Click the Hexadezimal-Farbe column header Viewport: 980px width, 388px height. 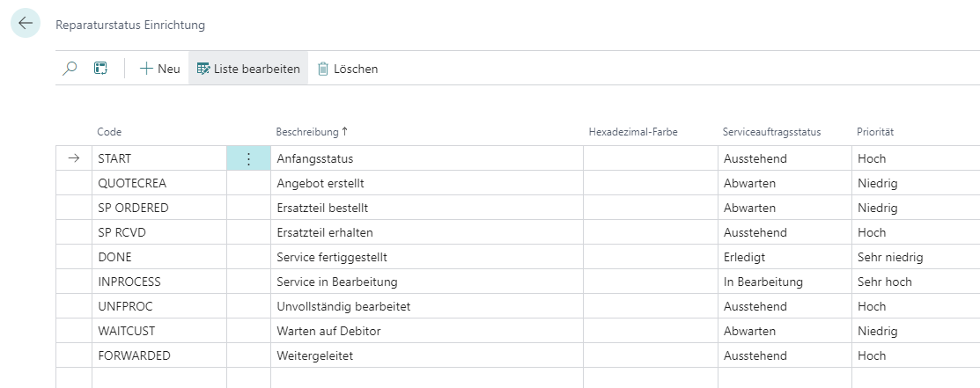[x=633, y=132]
